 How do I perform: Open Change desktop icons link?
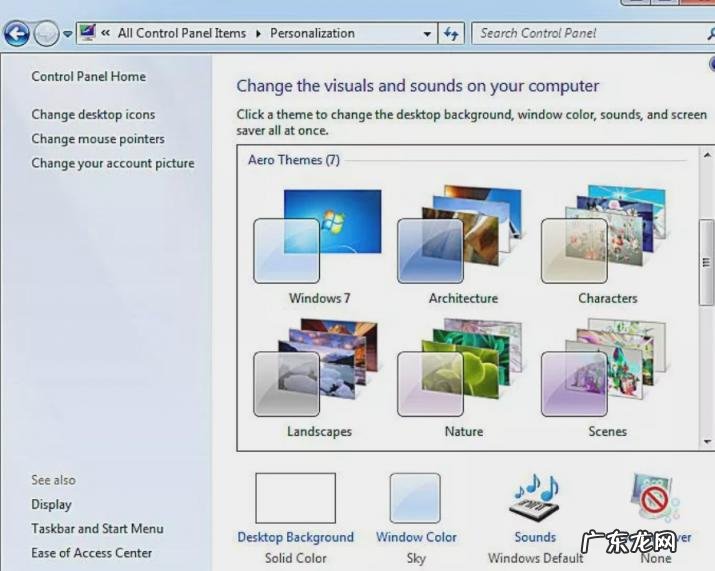93,114
